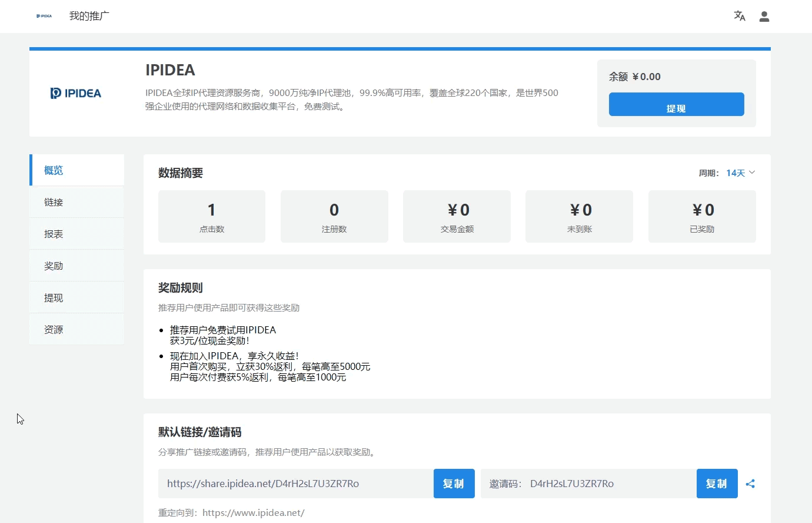Click the language translate icon
This screenshot has height=523, width=812.
coord(740,16)
